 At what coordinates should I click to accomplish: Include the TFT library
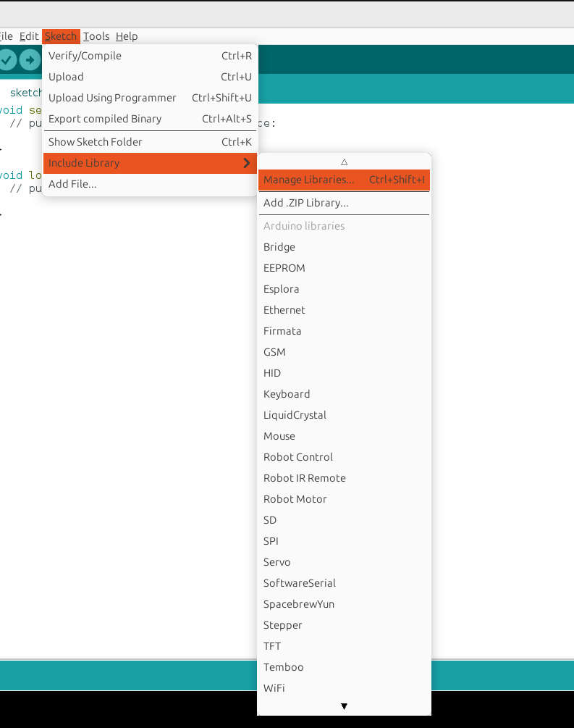344,646
